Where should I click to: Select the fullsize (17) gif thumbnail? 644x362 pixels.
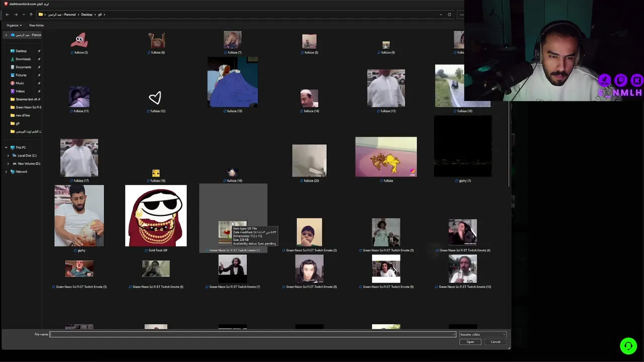coord(79,158)
